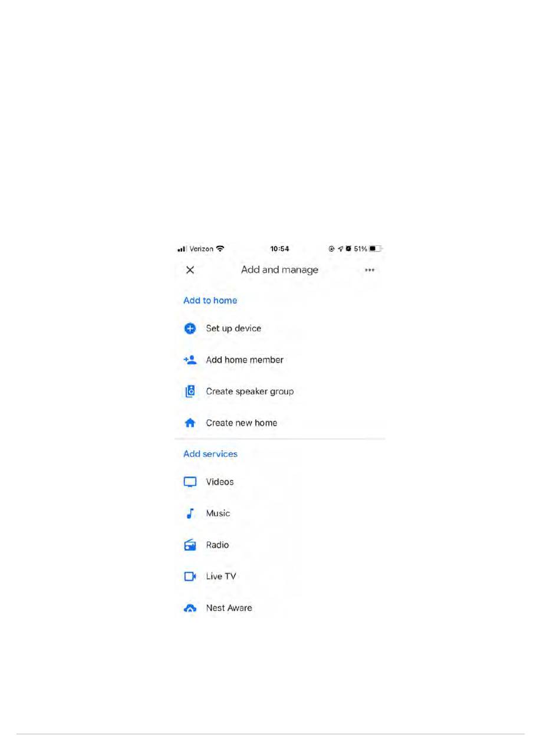Open the three-dot more options menu
The image size is (560, 747).
(370, 270)
